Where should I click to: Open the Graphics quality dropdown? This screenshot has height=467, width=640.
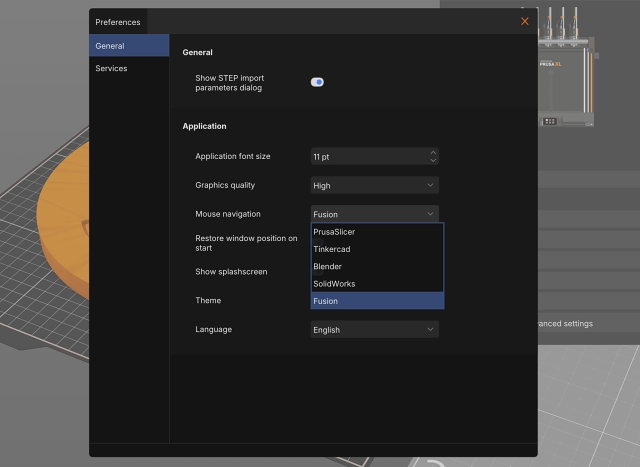375,185
